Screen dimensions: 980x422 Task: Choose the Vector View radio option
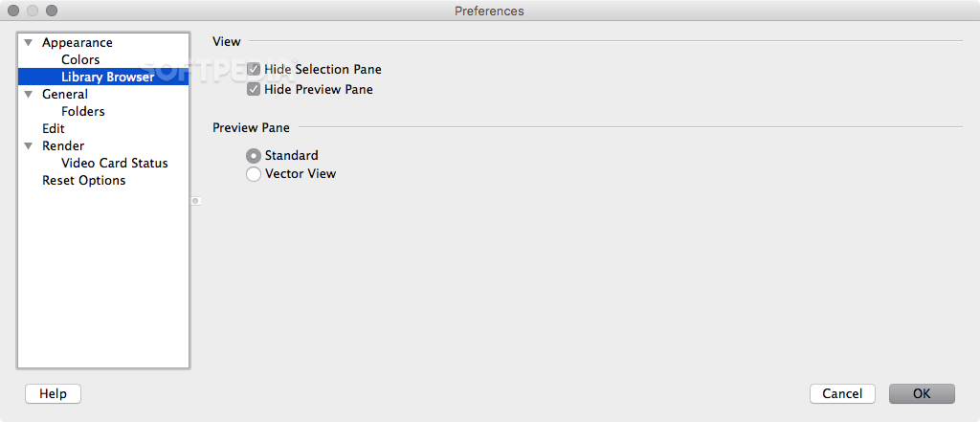(254, 174)
